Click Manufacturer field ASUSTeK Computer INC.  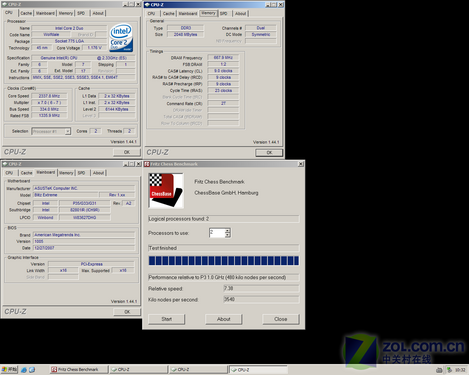click(84, 188)
